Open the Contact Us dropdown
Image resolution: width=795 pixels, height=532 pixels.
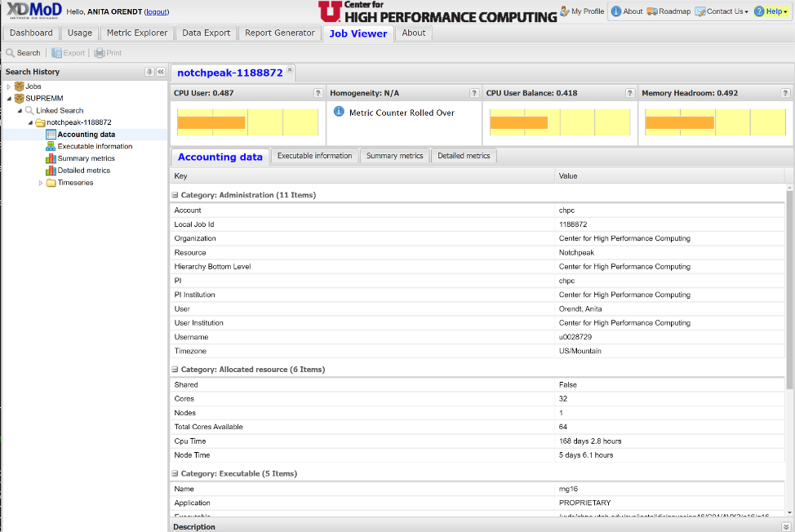point(722,11)
